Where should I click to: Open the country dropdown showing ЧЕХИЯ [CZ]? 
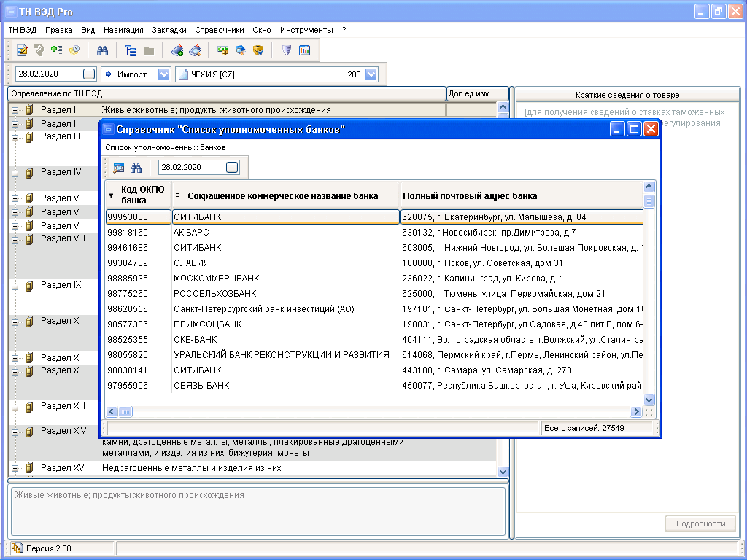(x=371, y=74)
